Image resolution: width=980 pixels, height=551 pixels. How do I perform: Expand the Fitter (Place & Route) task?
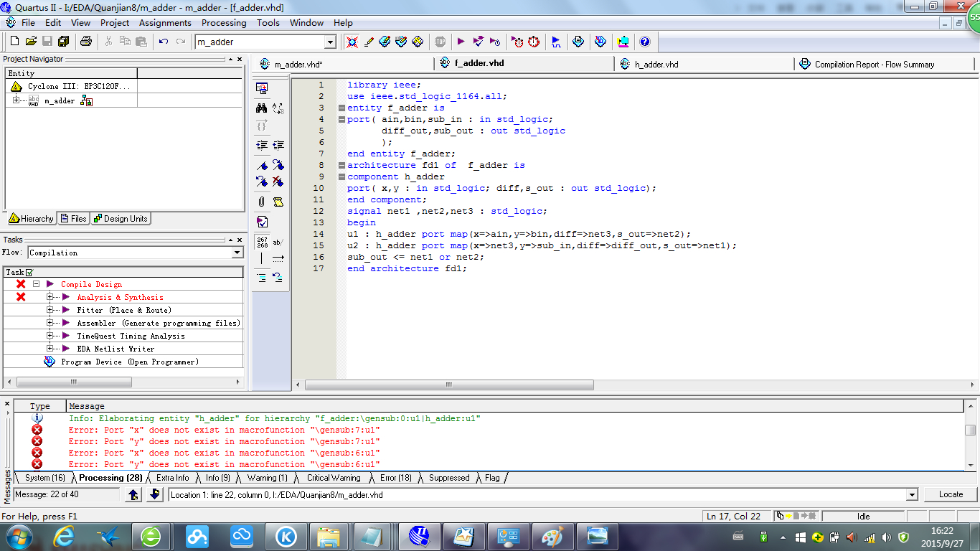pyautogui.click(x=50, y=310)
